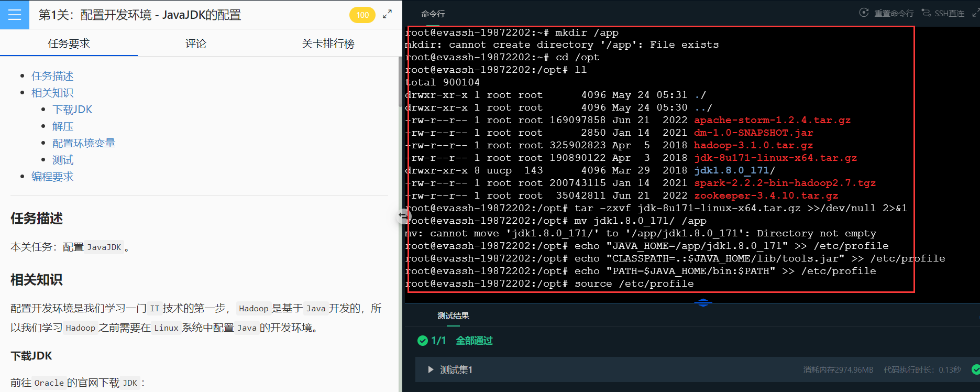The width and height of the screenshot is (980, 392).
Task: Open the 下载JDK anchor link
Action: [x=72, y=110]
